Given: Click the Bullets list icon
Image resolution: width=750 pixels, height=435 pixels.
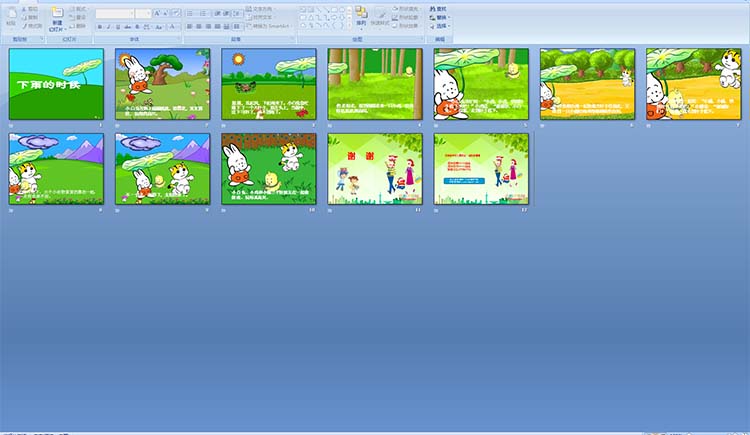Looking at the screenshot, I should coord(191,13).
